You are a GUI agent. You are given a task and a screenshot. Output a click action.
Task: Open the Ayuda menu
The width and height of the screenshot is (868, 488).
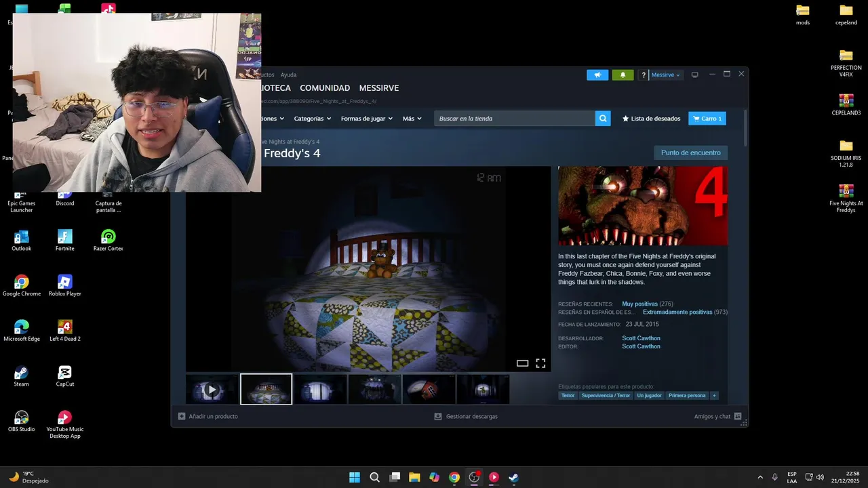coord(288,75)
